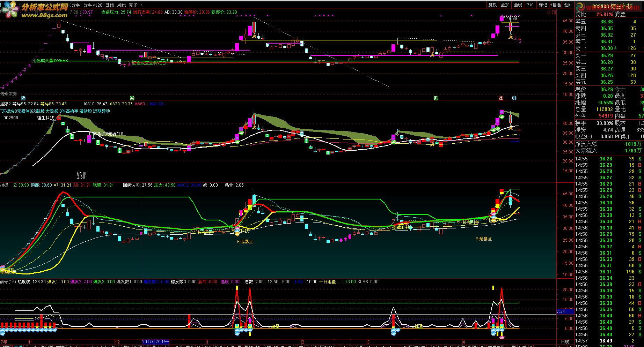Click the diamond icon above the price axis
This screenshot has height=347, width=644.
[x=549, y=12]
